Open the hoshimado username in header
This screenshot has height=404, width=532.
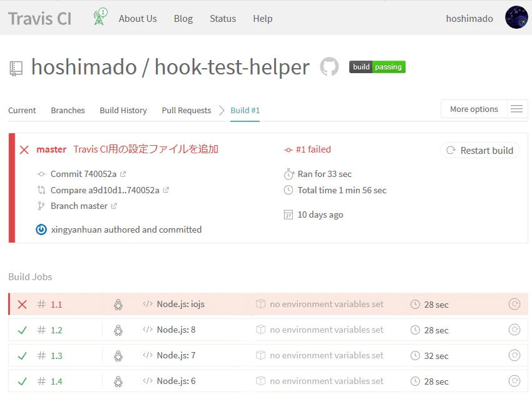click(469, 19)
